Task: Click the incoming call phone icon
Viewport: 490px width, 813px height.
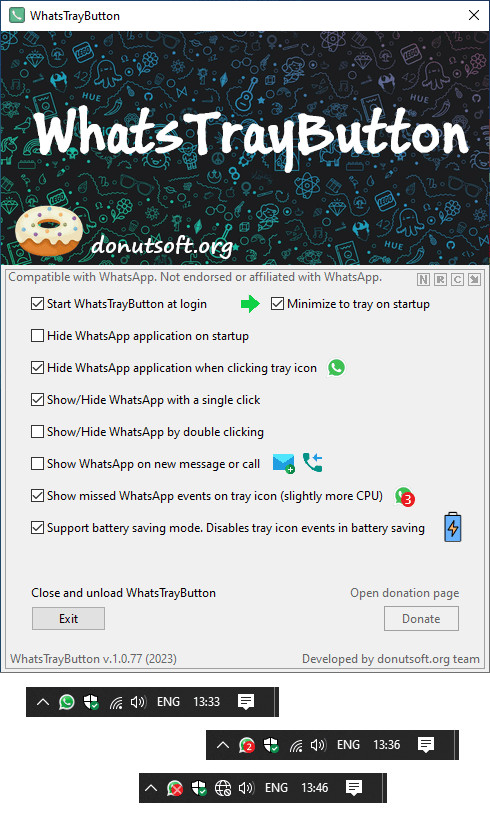Action: pyautogui.click(x=313, y=462)
